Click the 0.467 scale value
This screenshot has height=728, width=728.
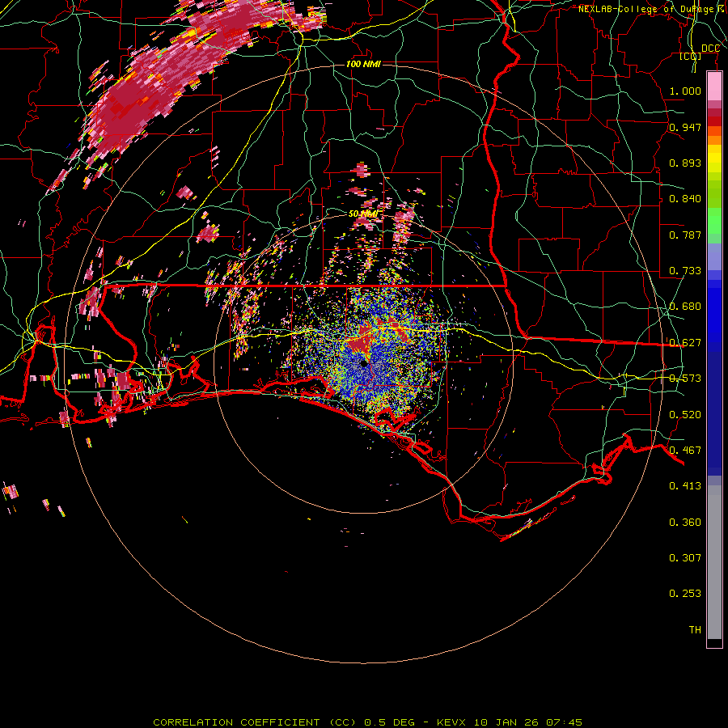point(685,451)
